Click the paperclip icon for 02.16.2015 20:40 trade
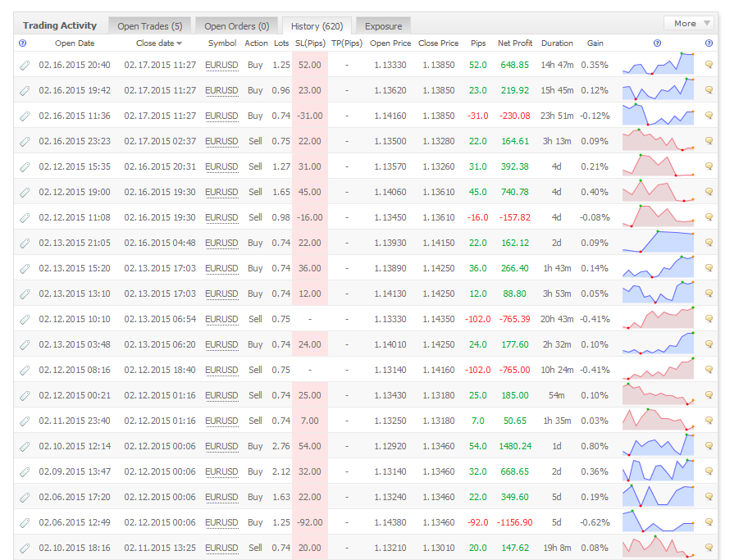Image resolution: width=748 pixels, height=560 pixels. click(25, 65)
